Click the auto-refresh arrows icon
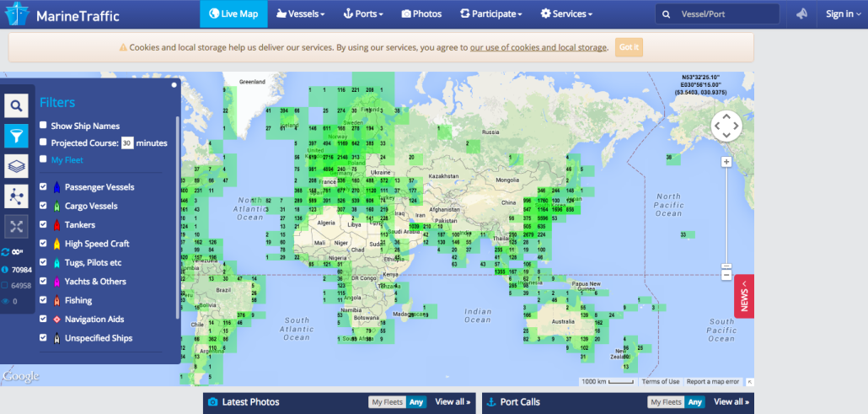Screen dimensions: 868x414 coord(5,252)
